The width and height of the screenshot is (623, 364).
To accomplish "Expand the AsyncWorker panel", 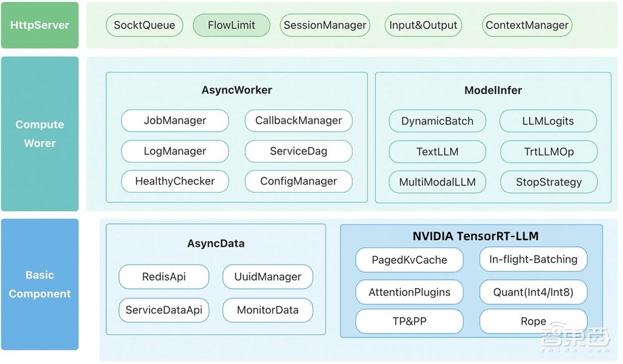I will tap(237, 90).
